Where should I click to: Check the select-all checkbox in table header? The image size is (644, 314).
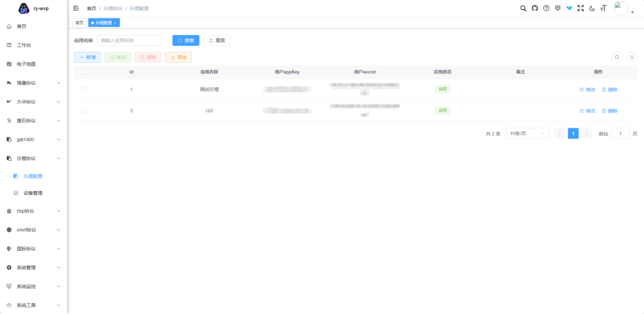coord(84,72)
